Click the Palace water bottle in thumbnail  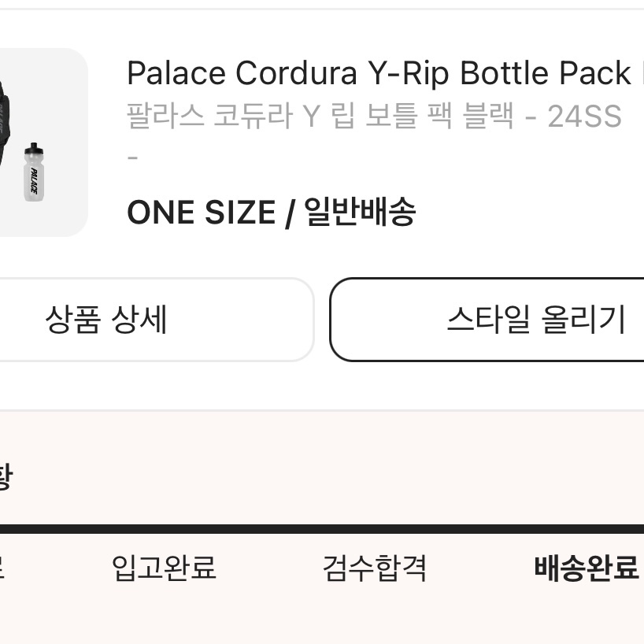34,172
